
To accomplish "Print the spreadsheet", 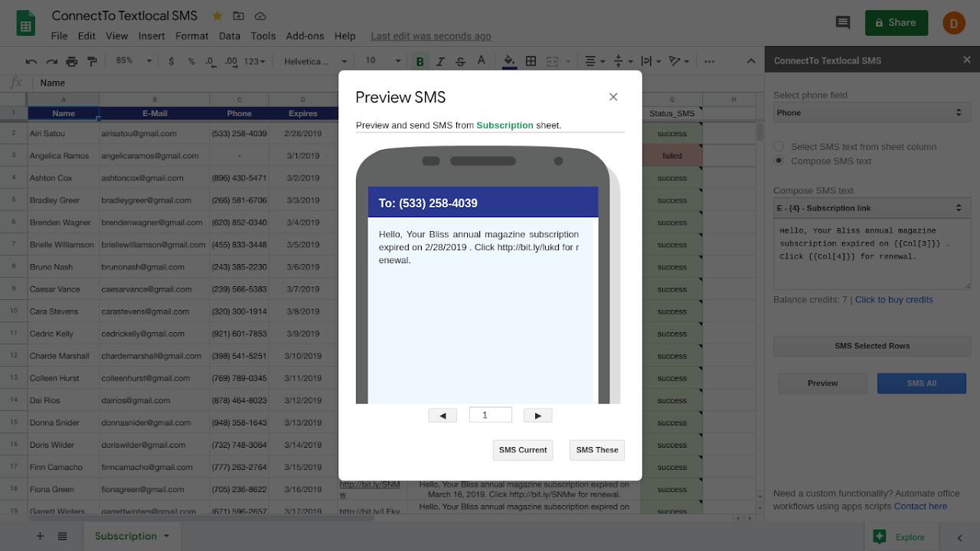I will coord(72,61).
